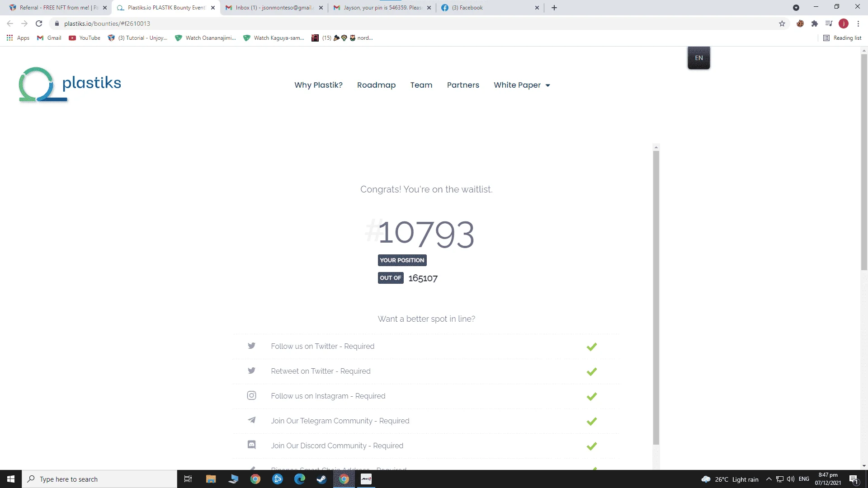
Task: Open the Apps bookmark shortcut
Action: (18, 38)
